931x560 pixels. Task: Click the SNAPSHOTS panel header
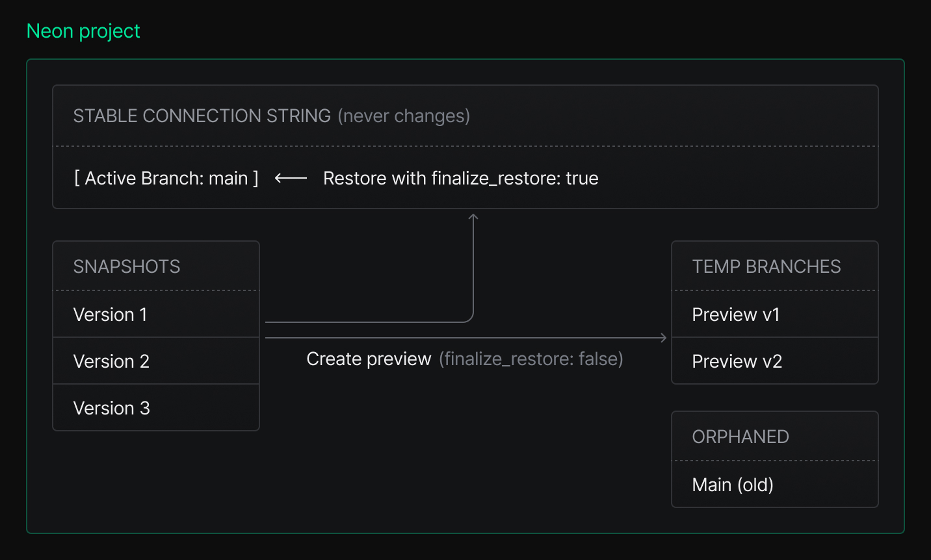click(x=127, y=266)
